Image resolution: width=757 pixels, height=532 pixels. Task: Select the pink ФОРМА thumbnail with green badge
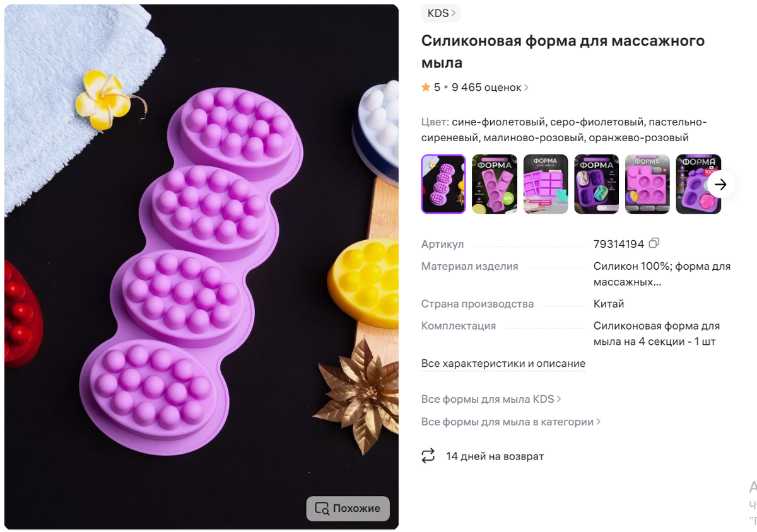(x=495, y=184)
